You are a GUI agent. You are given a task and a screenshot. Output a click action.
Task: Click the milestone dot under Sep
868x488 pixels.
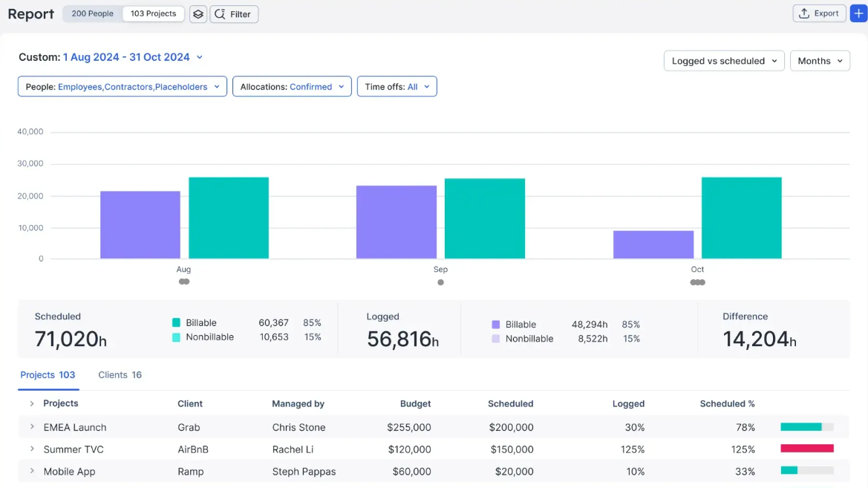click(440, 282)
